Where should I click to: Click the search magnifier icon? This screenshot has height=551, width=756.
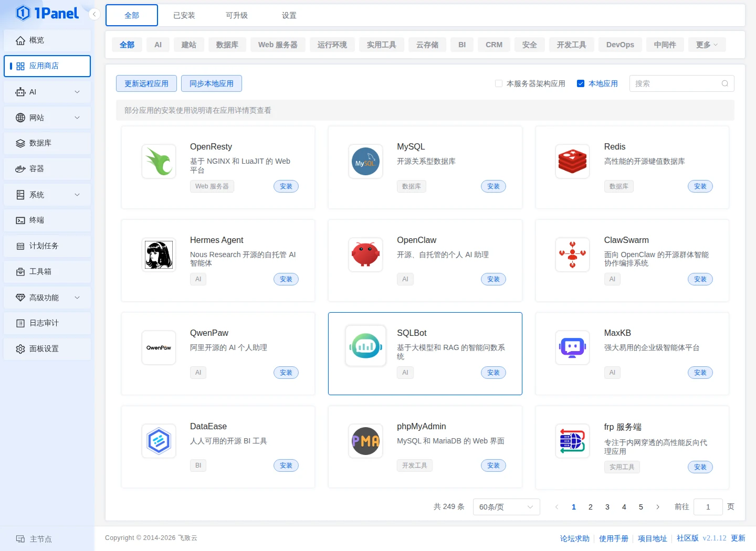[724, 83]
